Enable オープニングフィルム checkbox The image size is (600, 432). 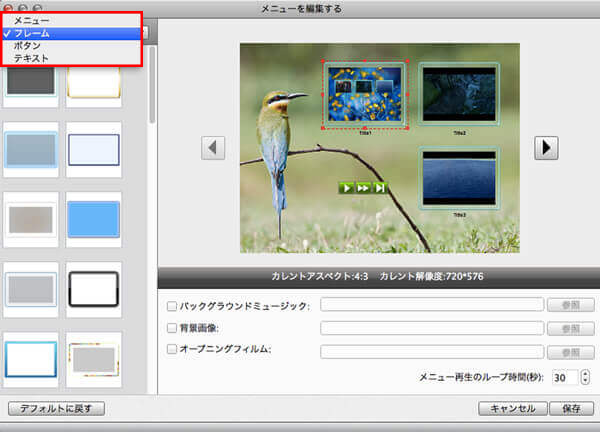[x=172, y=349]
